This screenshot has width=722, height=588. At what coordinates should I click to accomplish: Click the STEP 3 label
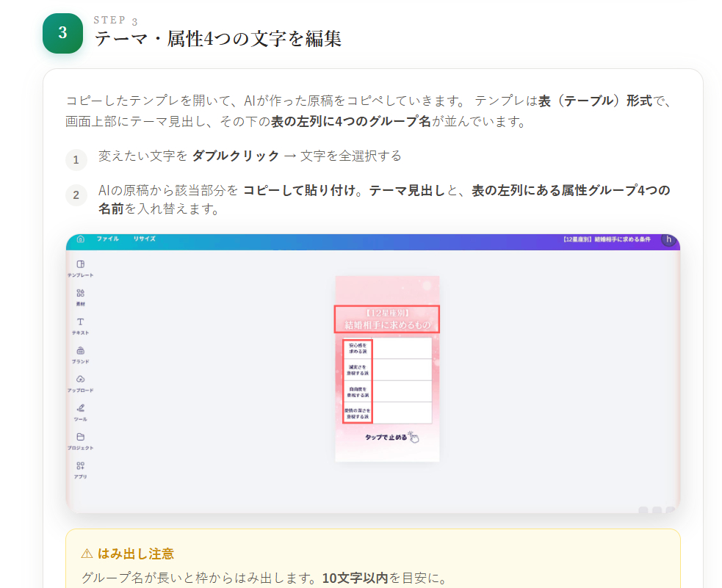click(115, 21)
